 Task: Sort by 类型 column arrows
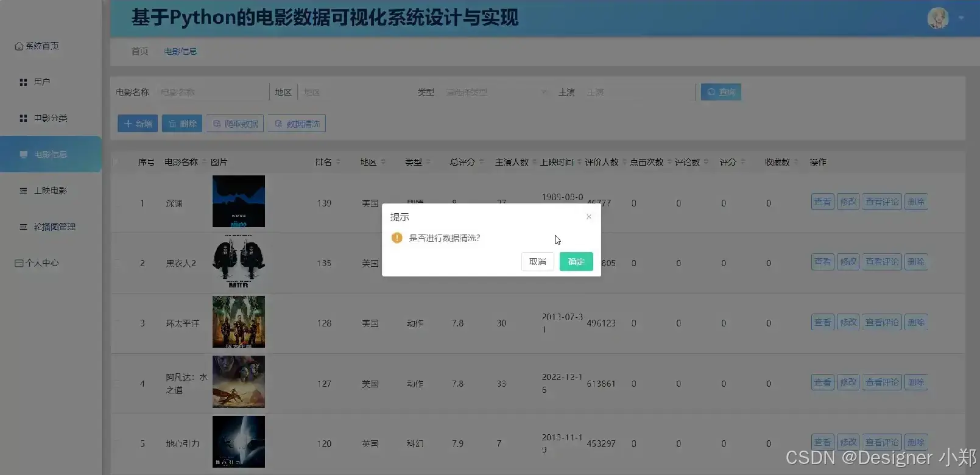pyautogui.click(x=428, y=162)
